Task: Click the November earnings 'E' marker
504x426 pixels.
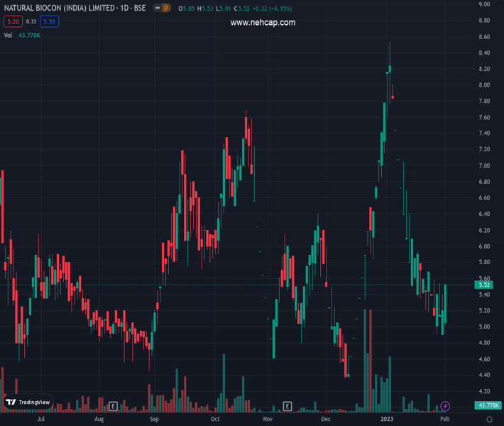Action: (287, 406)
